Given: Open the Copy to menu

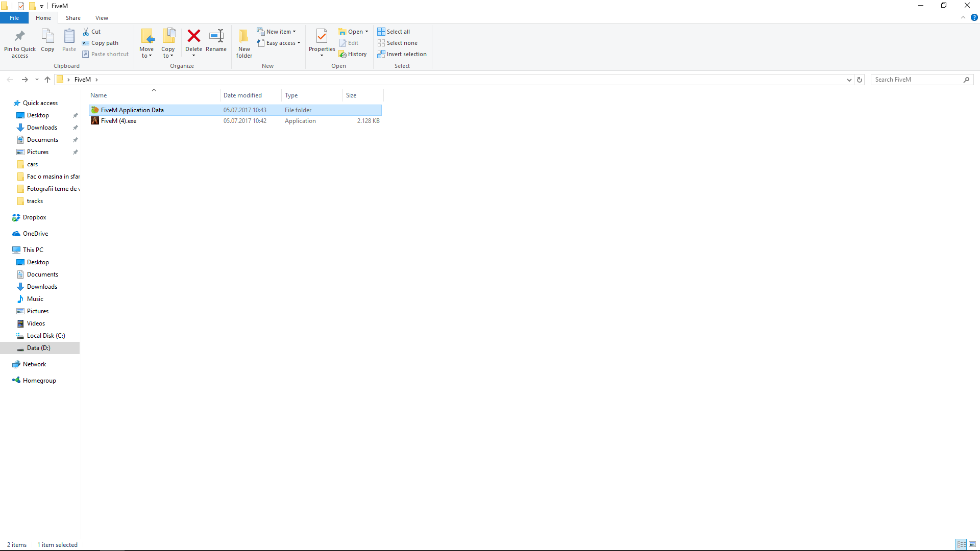Looking at the screenshot, I should click(168, 43).
